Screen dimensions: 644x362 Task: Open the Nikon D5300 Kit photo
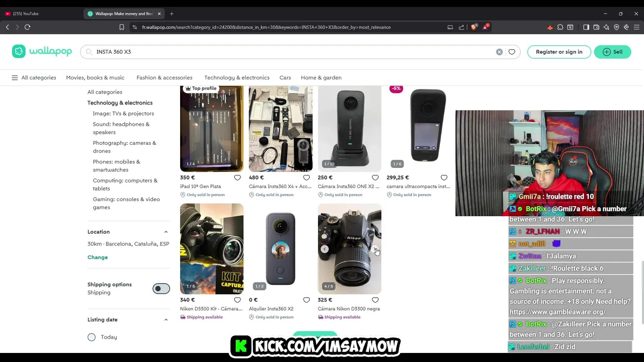[212, 249]
